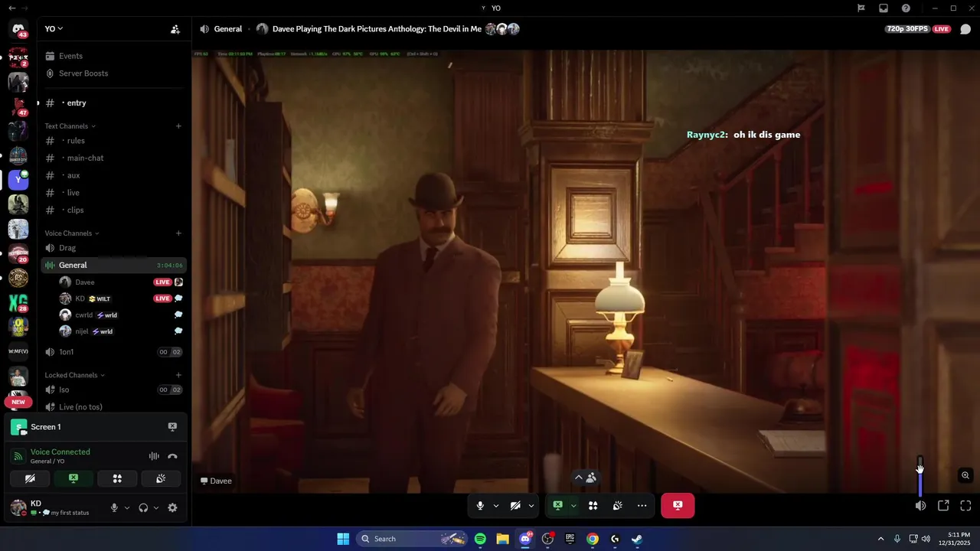The width and height of the screenshot is (980, 551).
Task: Open File Explorer from the taskbar
Action: point(502,539)
